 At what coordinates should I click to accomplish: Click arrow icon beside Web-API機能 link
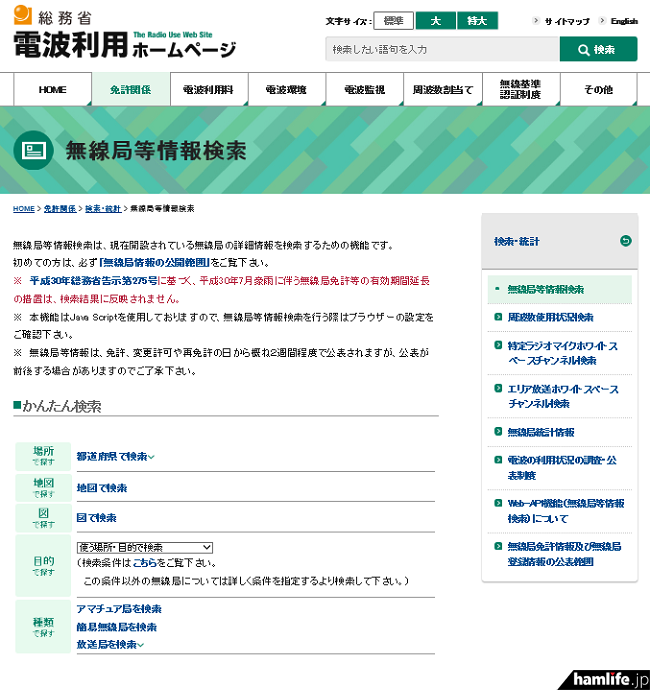[499, 504]
